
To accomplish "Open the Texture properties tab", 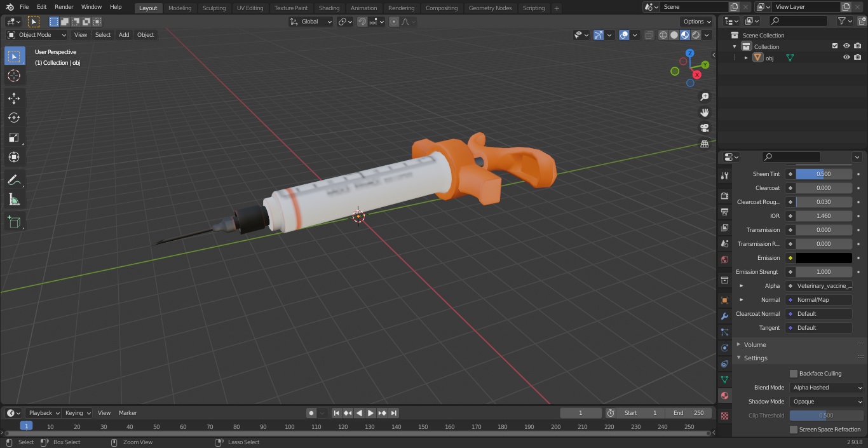I will pos(724,416).
